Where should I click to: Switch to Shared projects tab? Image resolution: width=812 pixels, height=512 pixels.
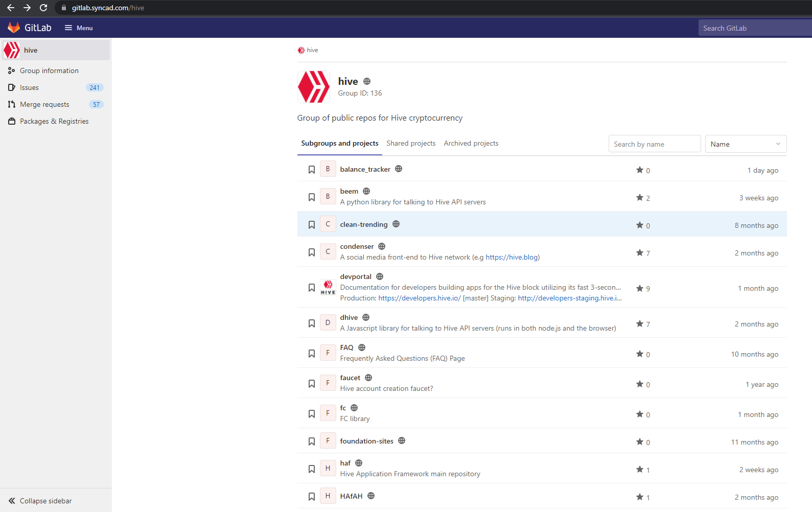(411, 144)
